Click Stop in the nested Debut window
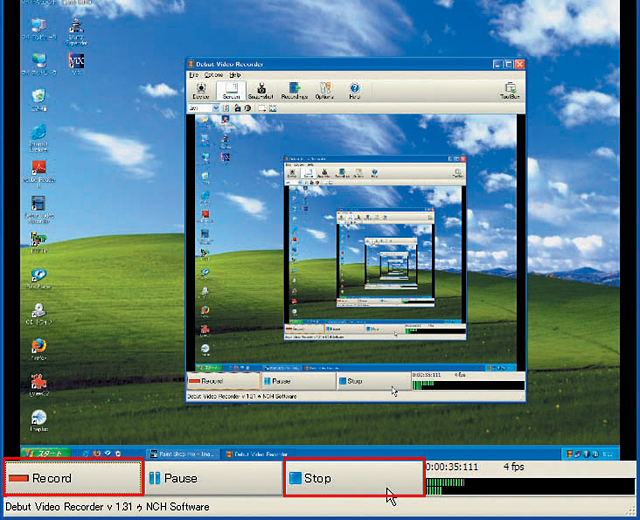 [373, 381]
